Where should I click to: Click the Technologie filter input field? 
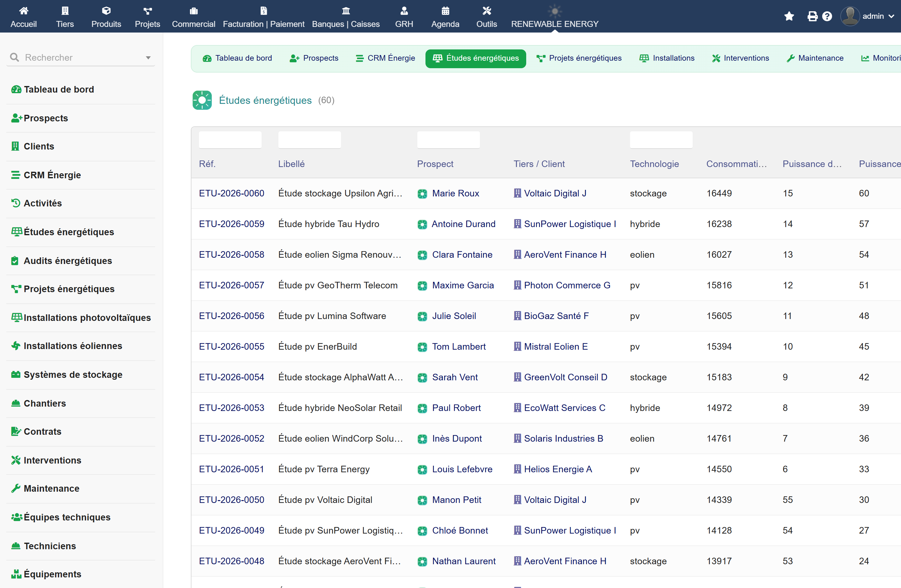click(x=661, y=139)
